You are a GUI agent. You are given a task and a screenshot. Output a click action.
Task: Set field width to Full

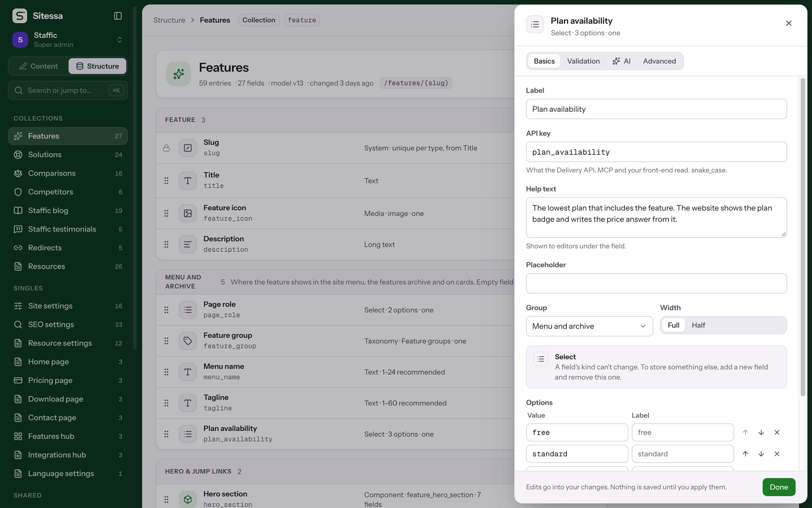[673, 325]
